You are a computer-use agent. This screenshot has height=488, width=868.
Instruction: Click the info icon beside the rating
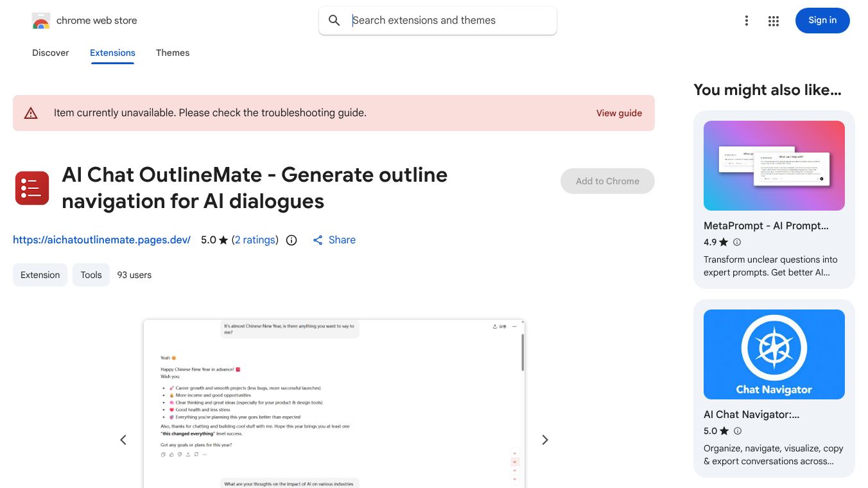click(x=291, y=240)
